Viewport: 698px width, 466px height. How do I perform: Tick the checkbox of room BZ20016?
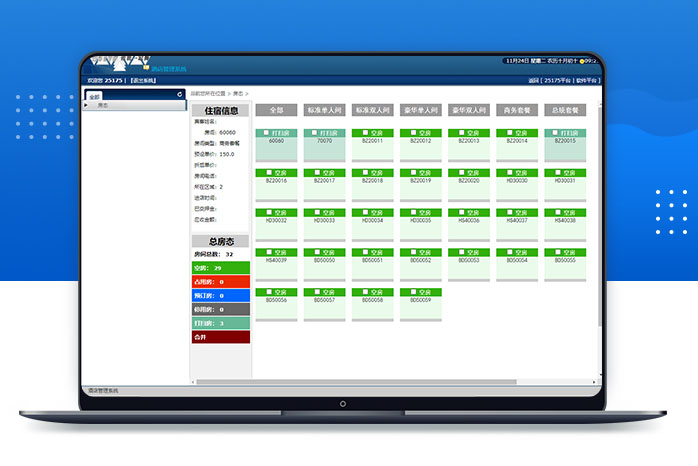269,172
